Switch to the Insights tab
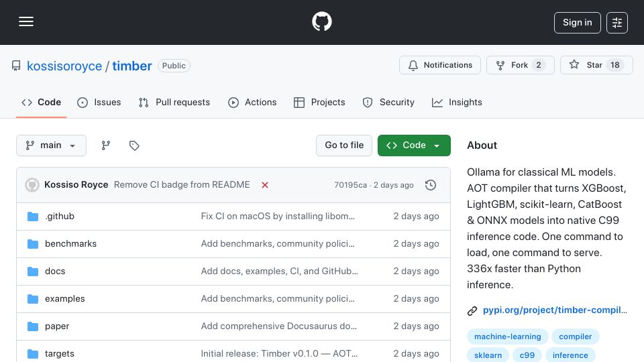644x362 pixels. pos(457,102)
